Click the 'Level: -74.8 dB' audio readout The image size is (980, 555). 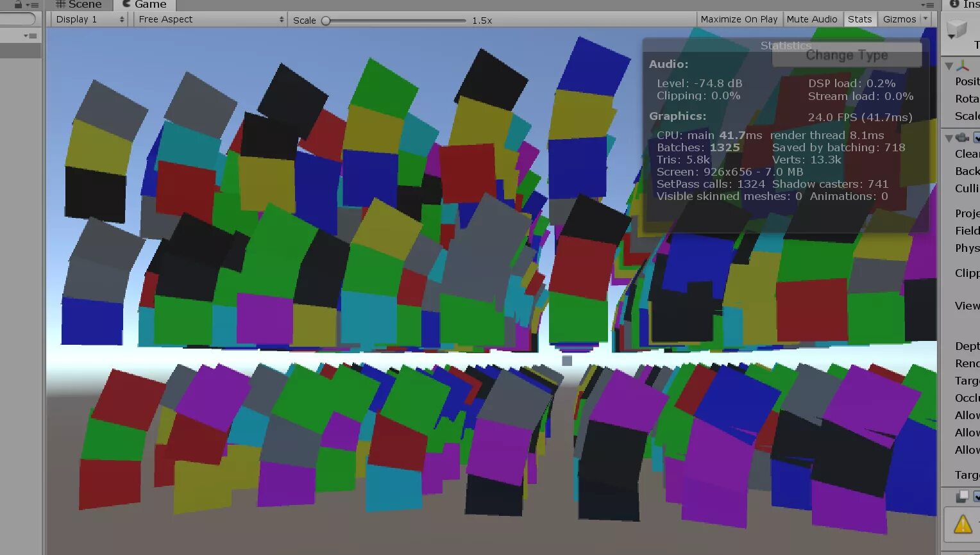tap(700, 83)
